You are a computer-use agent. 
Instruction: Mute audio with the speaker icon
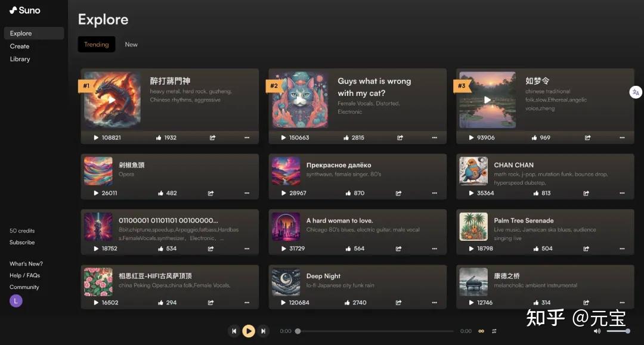click(x=597, y=331)
